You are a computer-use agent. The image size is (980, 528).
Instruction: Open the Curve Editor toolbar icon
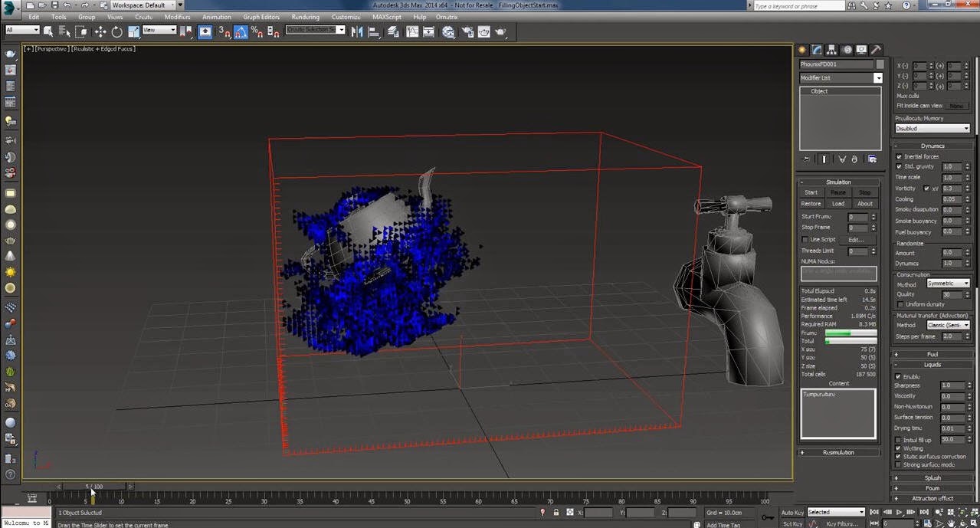pos(412,31)
